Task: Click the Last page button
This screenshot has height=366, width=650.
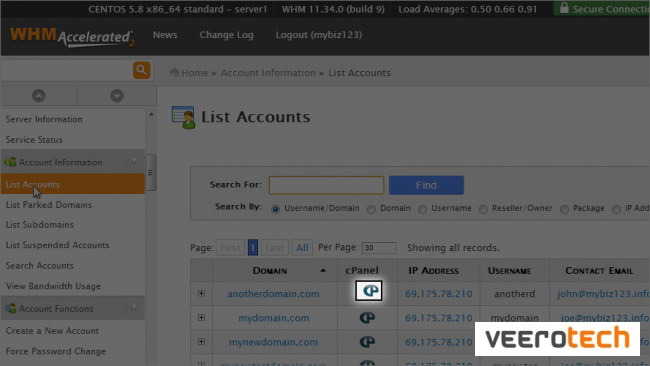Action: point(275,248)
